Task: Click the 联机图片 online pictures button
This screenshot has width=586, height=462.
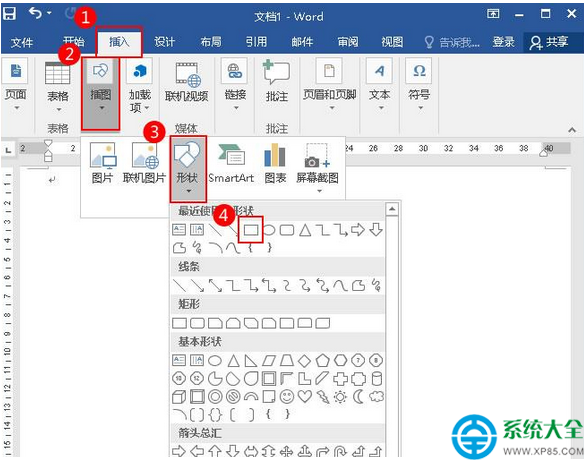Action: point(144,164)
